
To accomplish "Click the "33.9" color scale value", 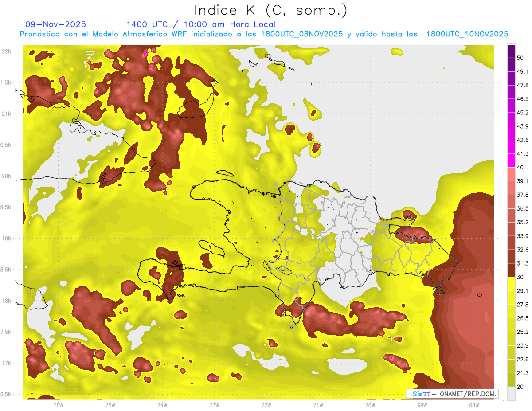I will (523, 236).
